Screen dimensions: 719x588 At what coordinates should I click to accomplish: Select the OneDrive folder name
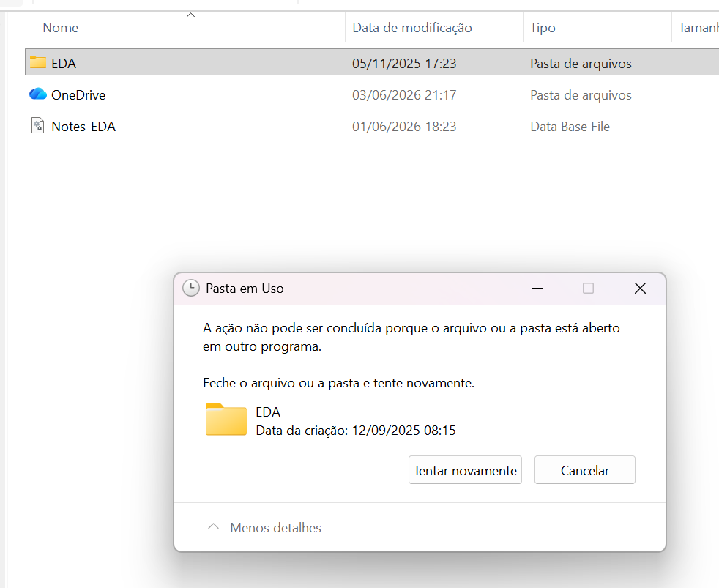click(x=78, y=95)
